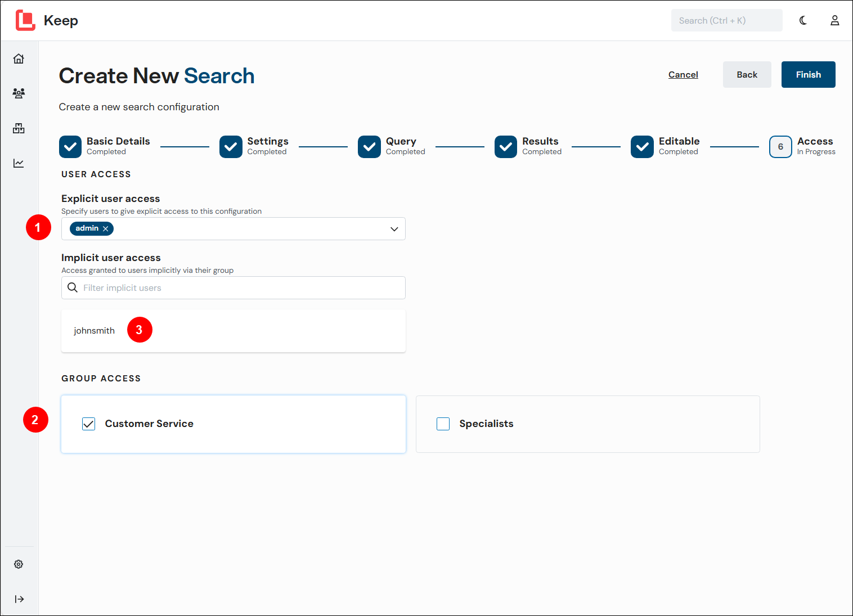Click the Keep logo icon
Image resolution: width=853 pixels, height=616 pixels.
pyautogui.click(x=25, y=20)
